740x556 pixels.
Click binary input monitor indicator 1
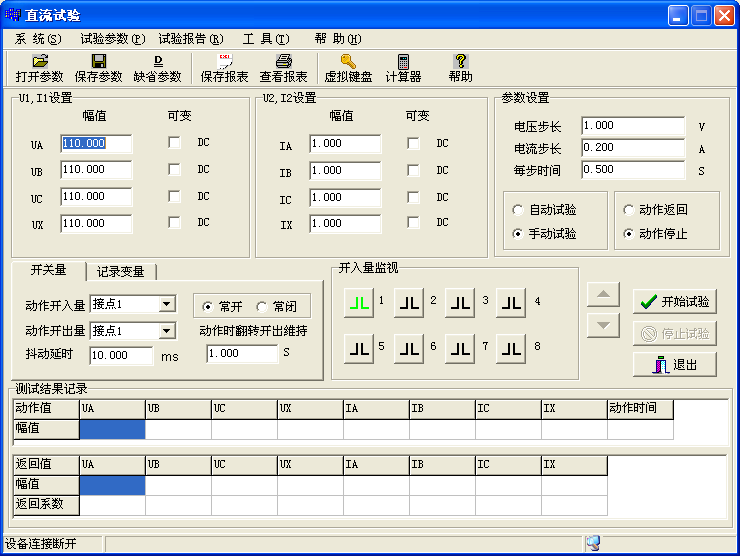(x=358, y=301)
